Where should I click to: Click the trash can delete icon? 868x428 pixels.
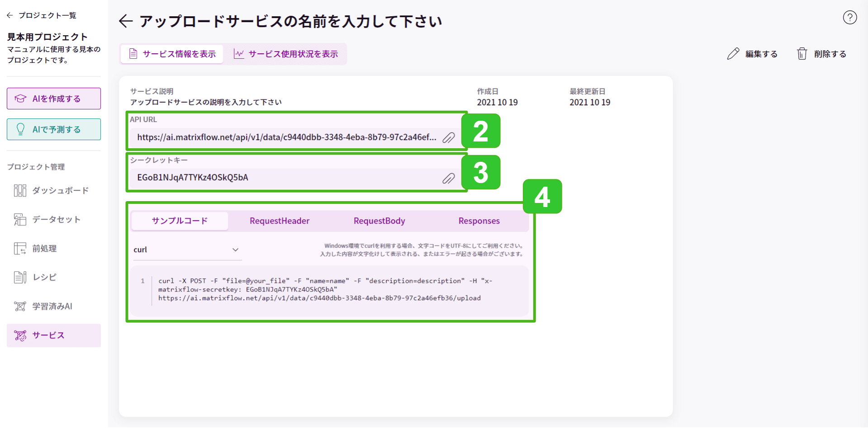click(x=802, y=54)
